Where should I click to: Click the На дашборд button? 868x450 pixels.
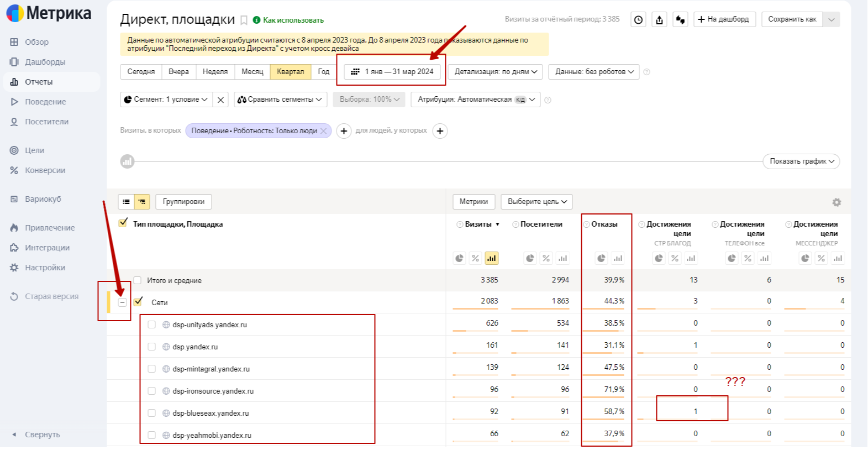pos(724,19)
